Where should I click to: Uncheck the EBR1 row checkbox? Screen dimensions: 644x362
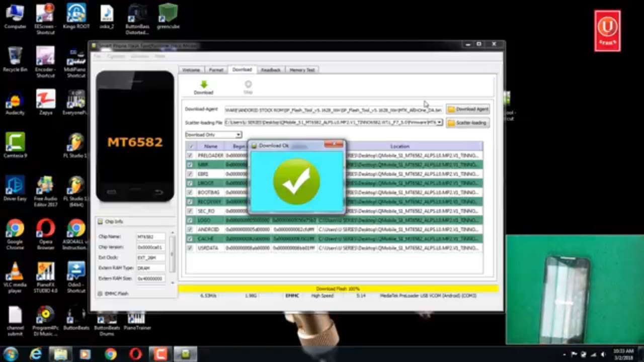click(x=190, y=174)
